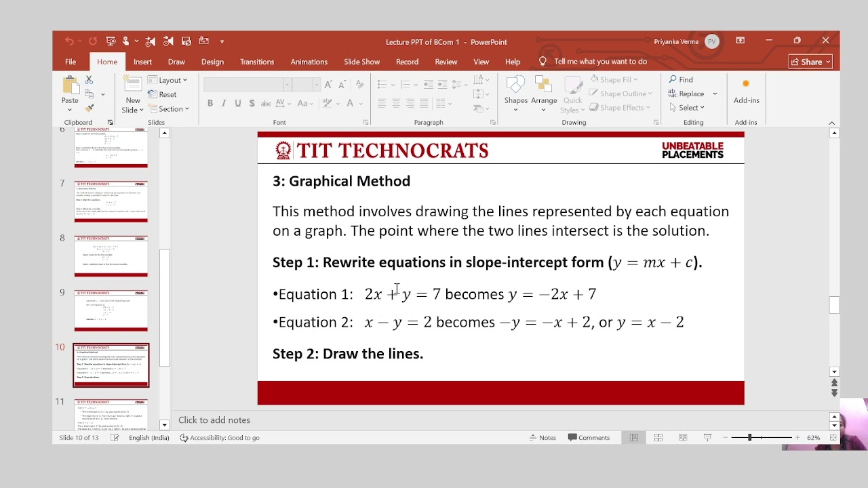Add a New Slide via its icon
The height and width of the screenshot is (488, 868).
(x=133, y=85)
